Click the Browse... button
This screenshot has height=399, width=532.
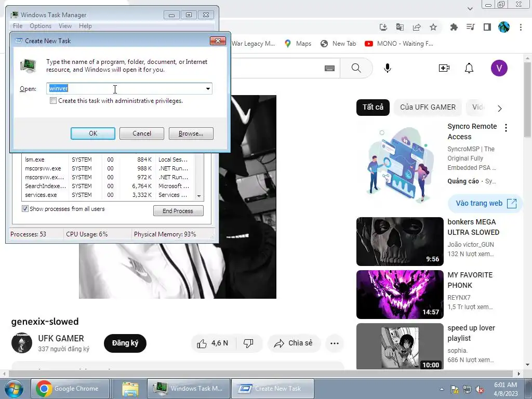click(191, 134)
